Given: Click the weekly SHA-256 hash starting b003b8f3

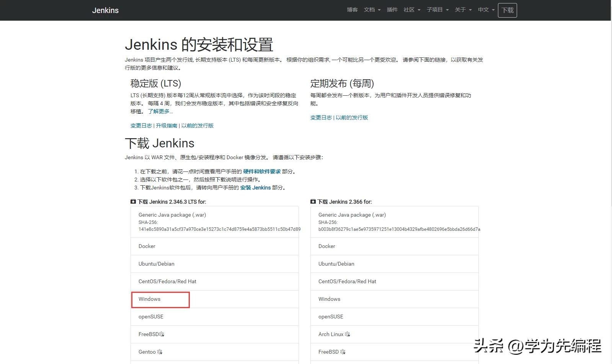Looking at the screenshot, I should pos(399,229).
